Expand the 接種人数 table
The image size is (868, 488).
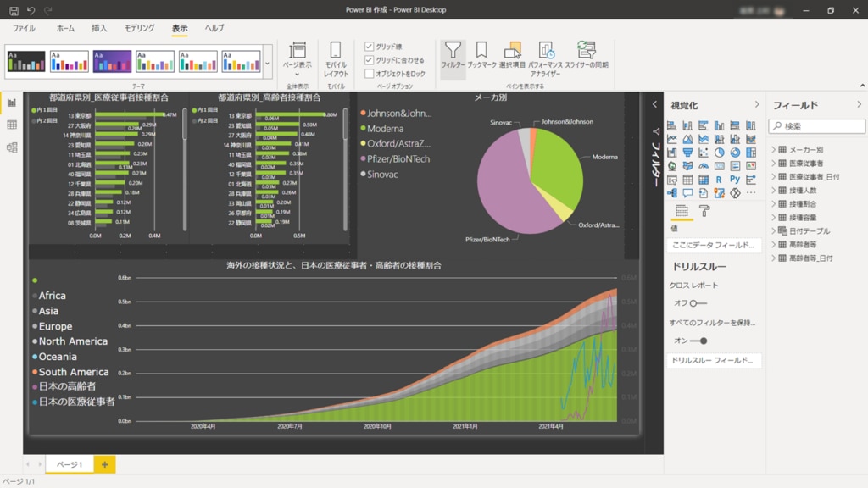tap(774, 191)
